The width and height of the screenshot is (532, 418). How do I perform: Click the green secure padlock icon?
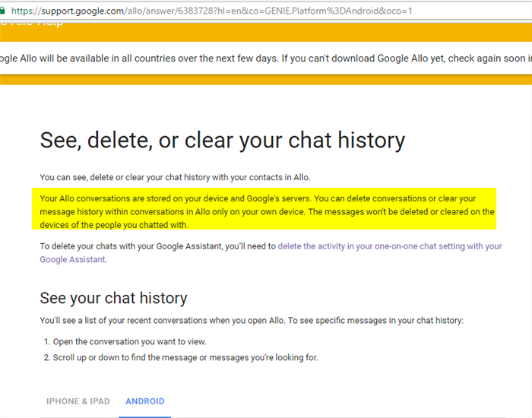point(2,11)
